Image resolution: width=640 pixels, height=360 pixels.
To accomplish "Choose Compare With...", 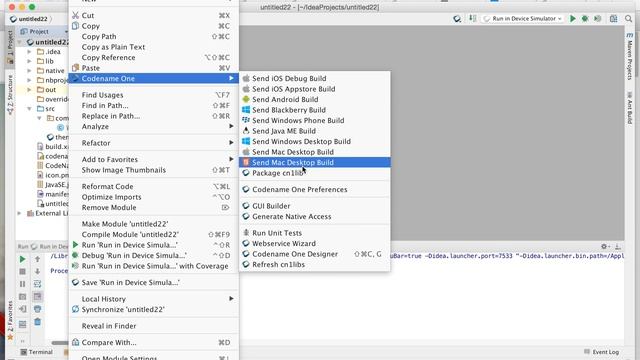I will click(153, 342).
